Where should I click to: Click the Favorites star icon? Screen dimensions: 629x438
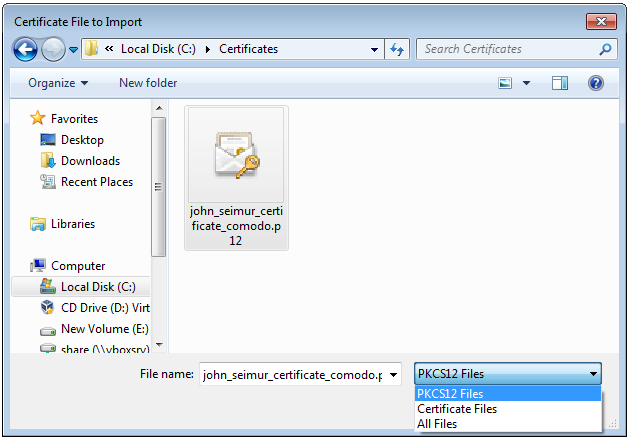point(38,118)
